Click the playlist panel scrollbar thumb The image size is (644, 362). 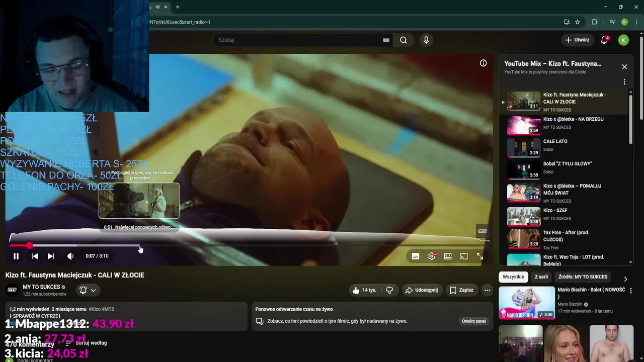point(631,118)
